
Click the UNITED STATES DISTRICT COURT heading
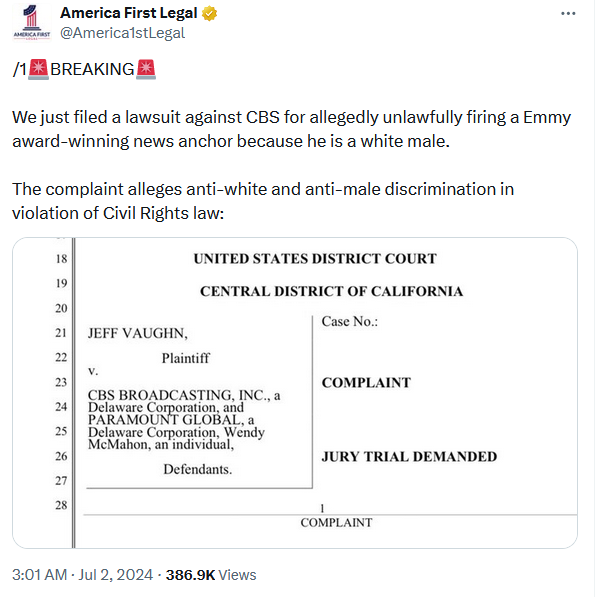315,259
